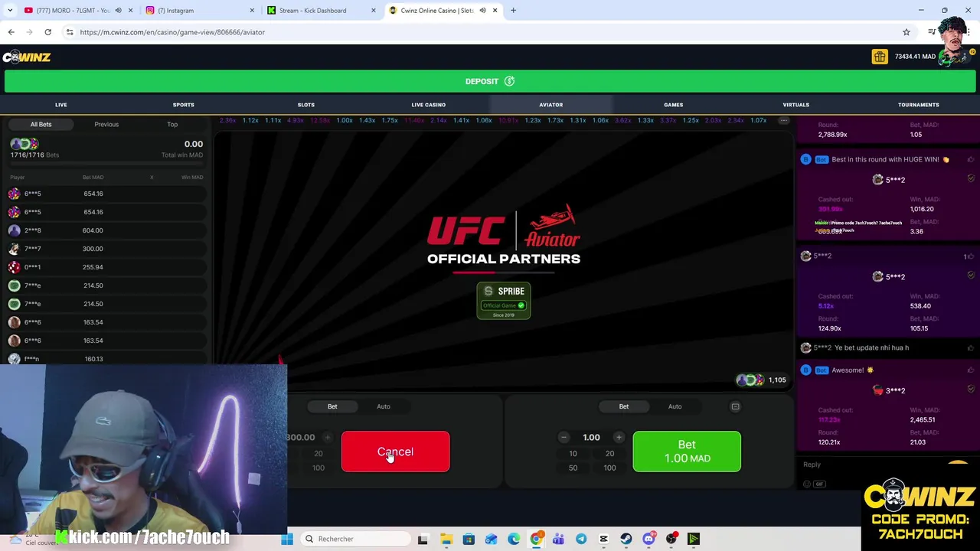This screenshot has height=551, width=980.
Task: Open the GIF picker in chat
Action: click(819, 484)
